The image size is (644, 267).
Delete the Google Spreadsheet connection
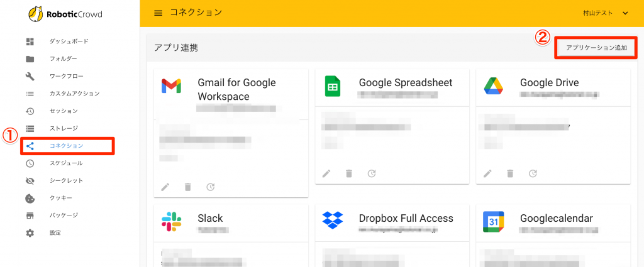(348, 173)
